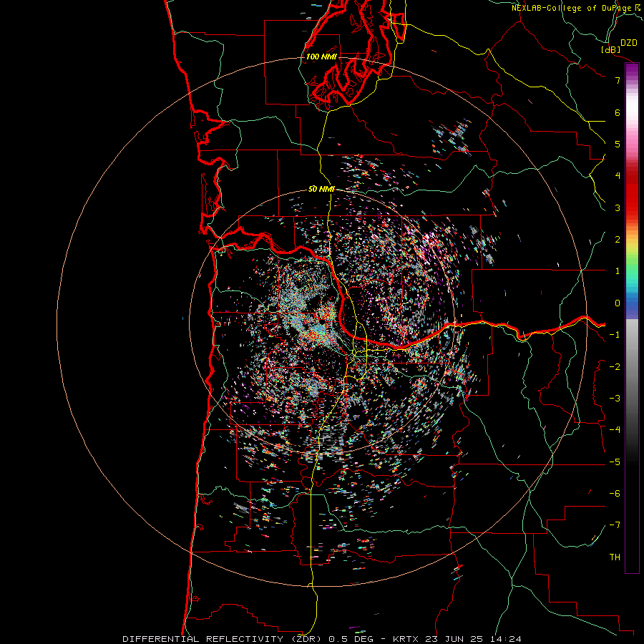The height and width of the screenshot is (644, 644).
Task: Click the "4" value on the color scale
Action: point(618,176)
